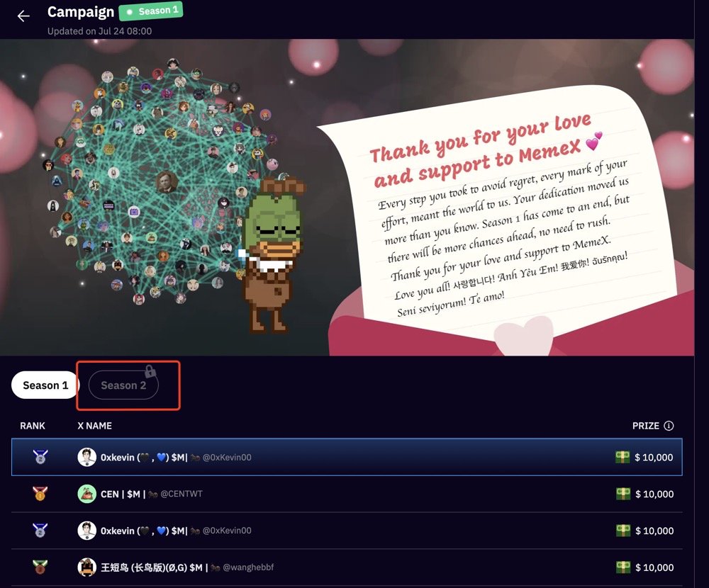This screenshot has height=588, width=709.
Task: Click the money icon in wanghebbf row
Action: pyautogui.click(x=623, y=567)
